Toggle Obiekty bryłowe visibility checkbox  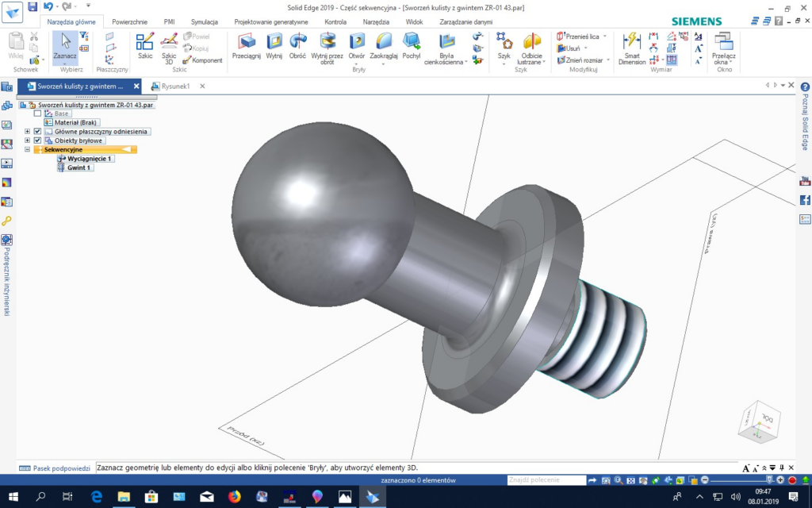pos(37,140)
